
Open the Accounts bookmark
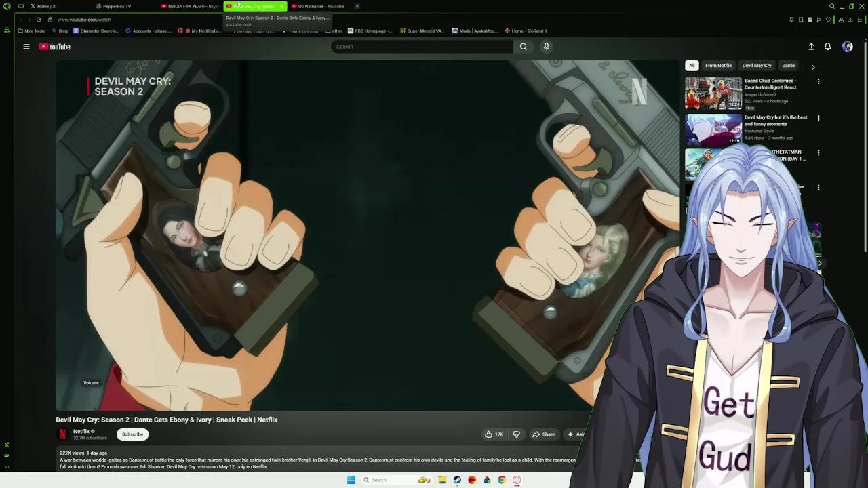(149, 30)
